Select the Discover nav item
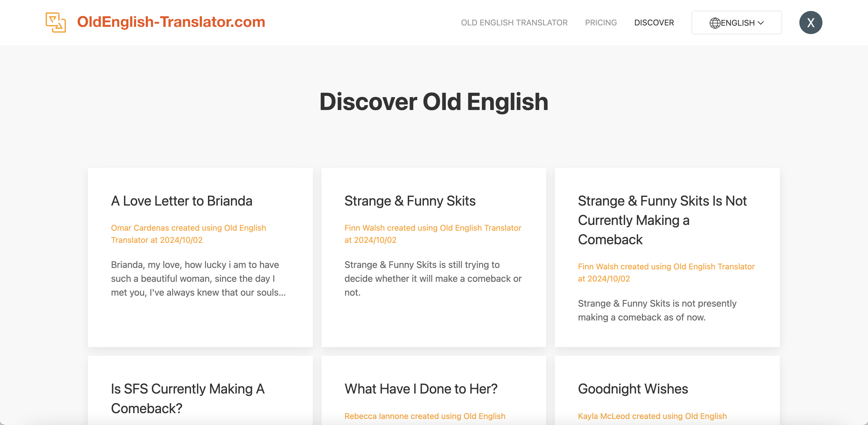 point(654,23)
